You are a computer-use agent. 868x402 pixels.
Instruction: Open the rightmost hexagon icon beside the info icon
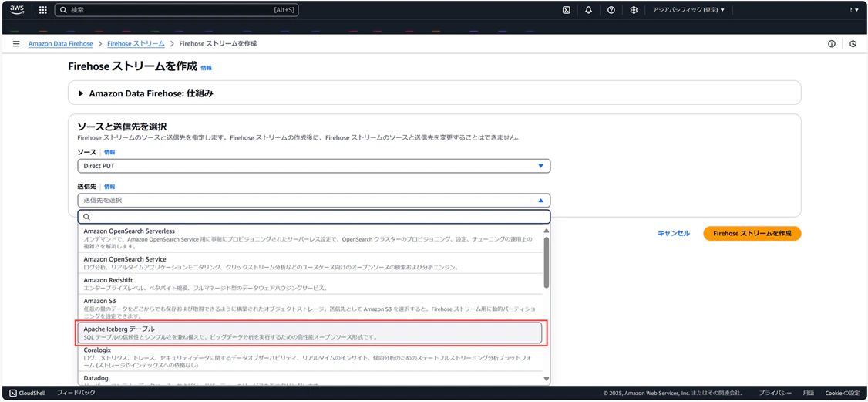click(853, 44)
